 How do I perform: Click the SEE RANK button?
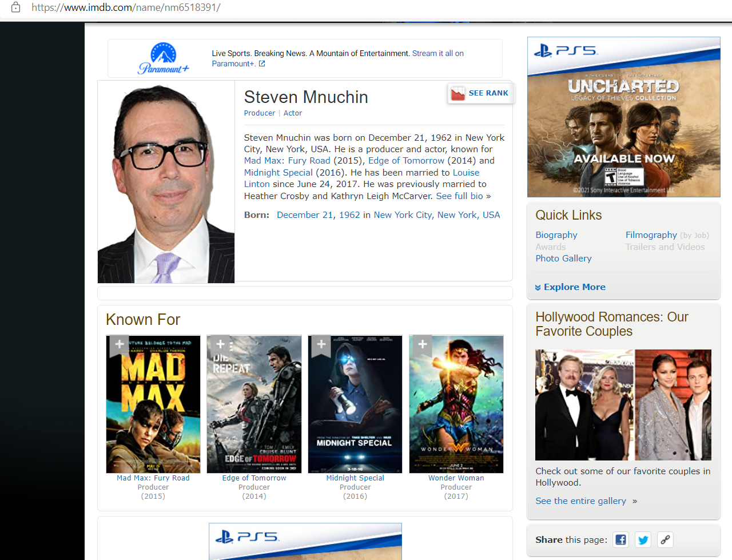(x=481, y=93)
